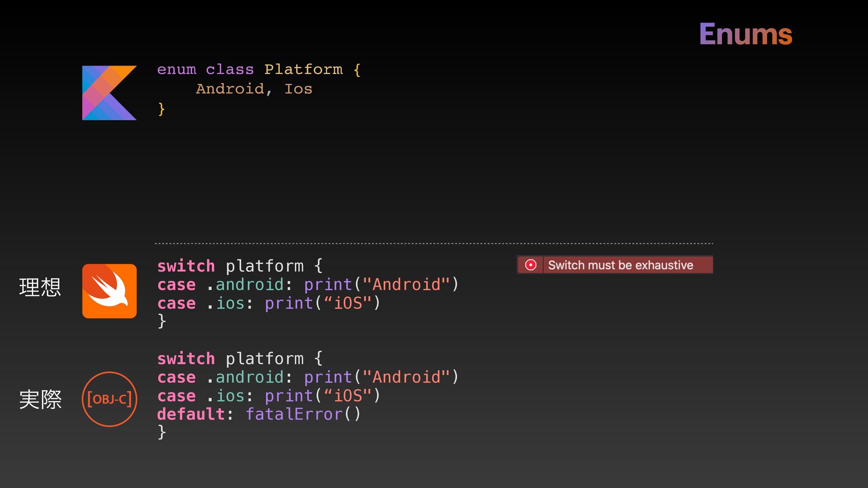Click the closing brace of Swift switch block
Screen dimensions: 868x488
point(162,321)
